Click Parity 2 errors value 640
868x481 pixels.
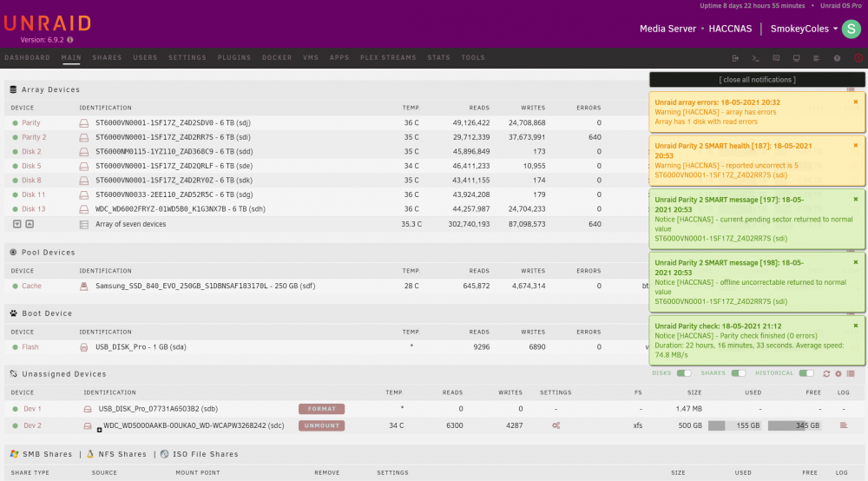click(x=595, y=137)
